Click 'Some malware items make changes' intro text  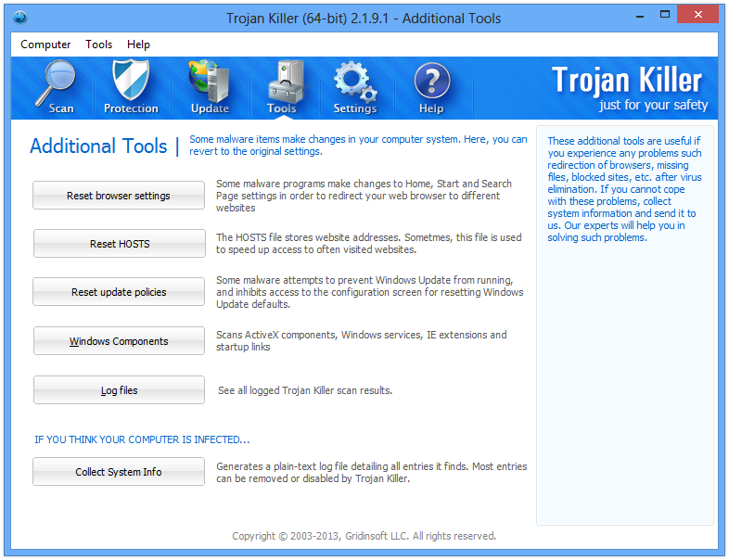pos(358,146)
